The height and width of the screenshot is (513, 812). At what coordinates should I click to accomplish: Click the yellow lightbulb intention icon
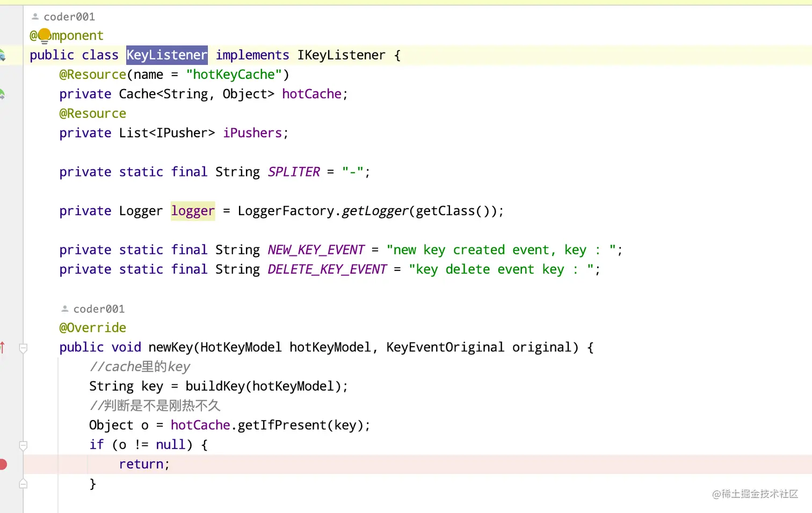[45, 36]
